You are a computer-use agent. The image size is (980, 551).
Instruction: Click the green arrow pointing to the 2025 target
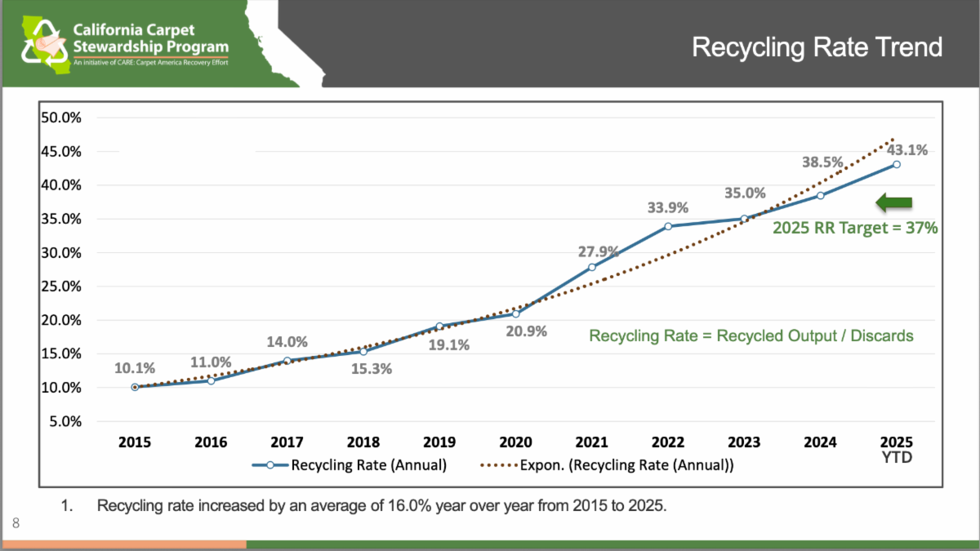[893, 203]
